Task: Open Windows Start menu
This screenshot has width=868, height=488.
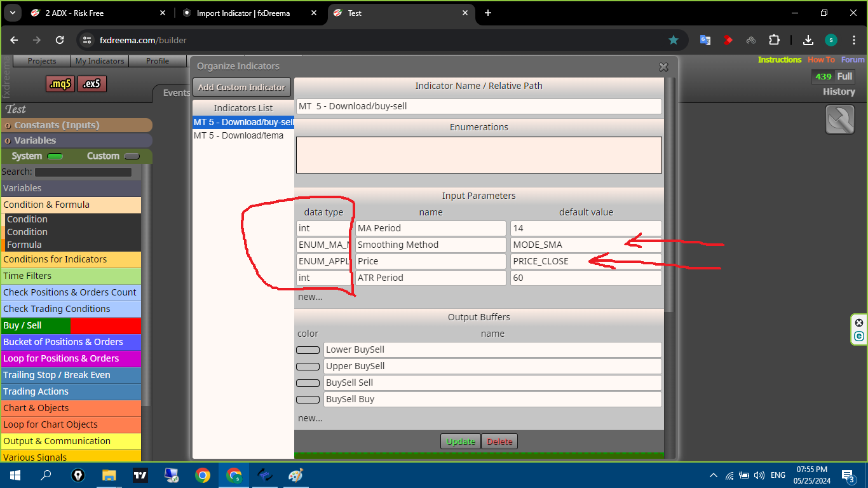Action: click(x=15, y=475)
